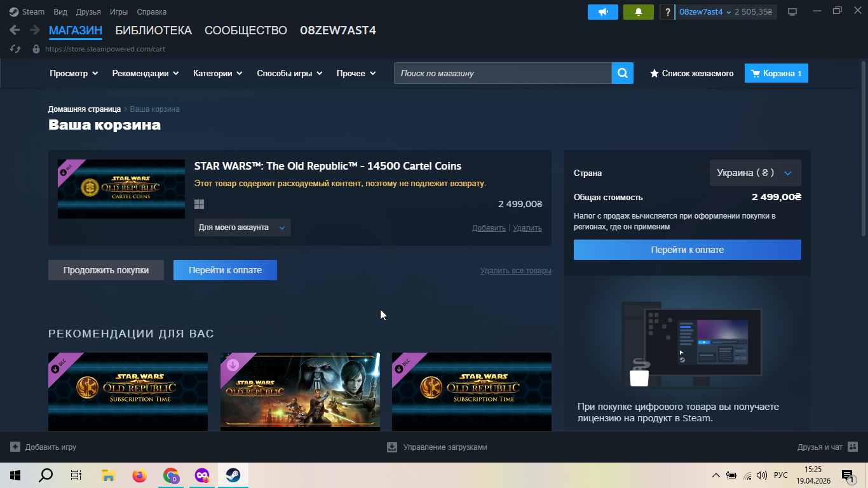This screenshot has width=868, height=488.
Task: Open the Вид menu
Action: tap(60, 12)
